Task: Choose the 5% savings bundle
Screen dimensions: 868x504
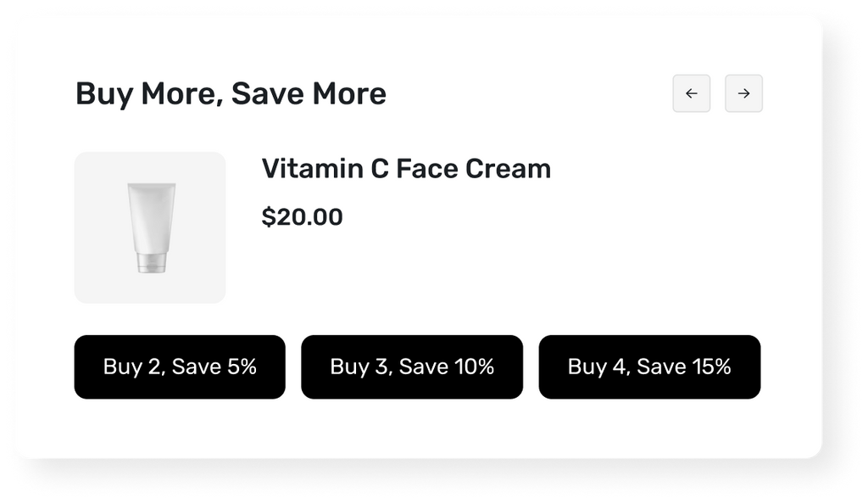Action: (180, 367)
